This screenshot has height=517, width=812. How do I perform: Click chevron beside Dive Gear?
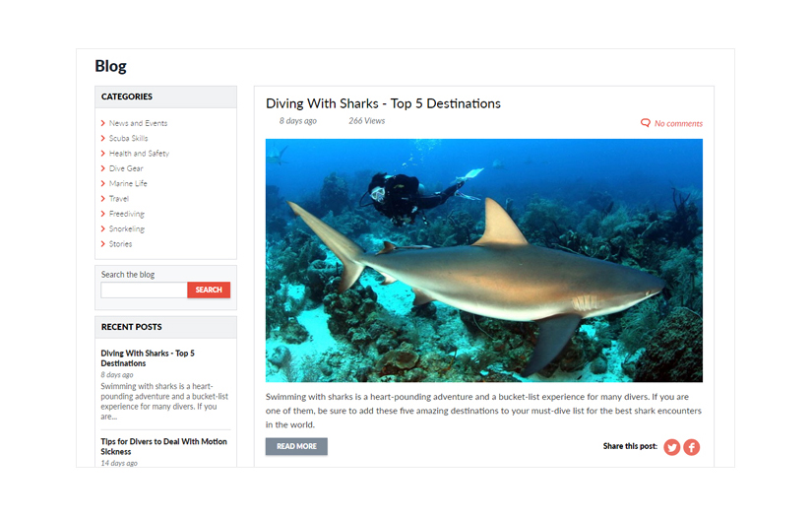click(x=103, y=168)
